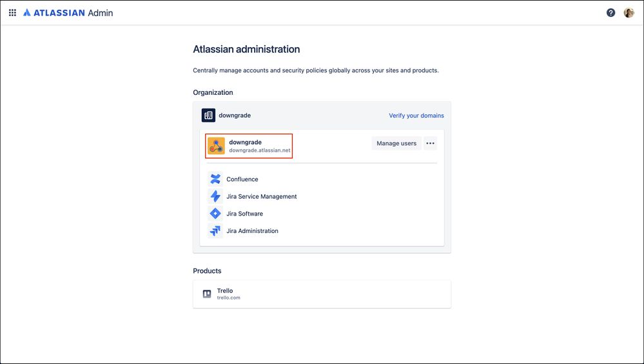Click the Trello board icon

[207, 294]
